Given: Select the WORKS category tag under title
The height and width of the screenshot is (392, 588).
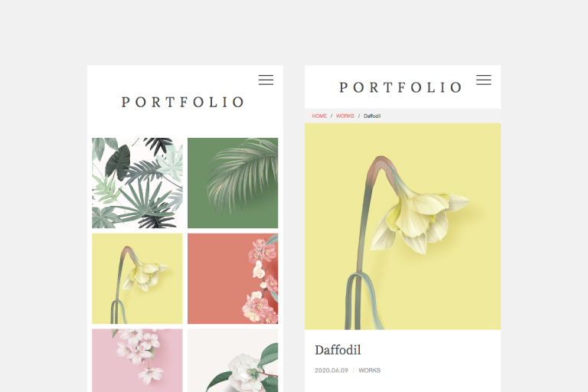Looking at the screenshot, I should pyautogui.click(x=369, y=371).
